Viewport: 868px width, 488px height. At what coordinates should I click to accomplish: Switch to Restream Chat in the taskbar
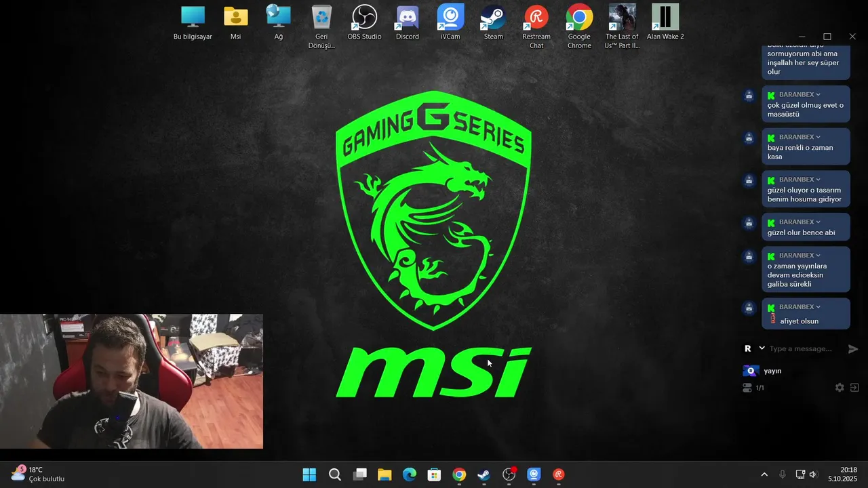(x=559, y=474)
